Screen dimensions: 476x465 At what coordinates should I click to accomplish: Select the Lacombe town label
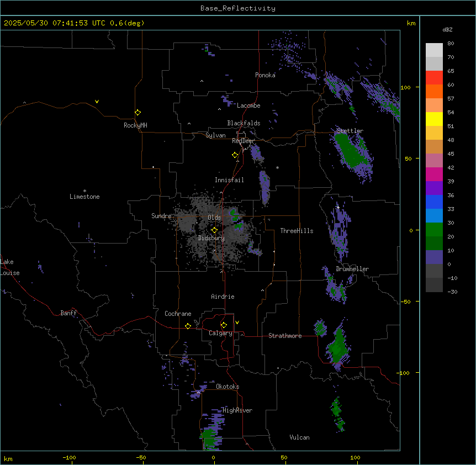pos(248,105)
